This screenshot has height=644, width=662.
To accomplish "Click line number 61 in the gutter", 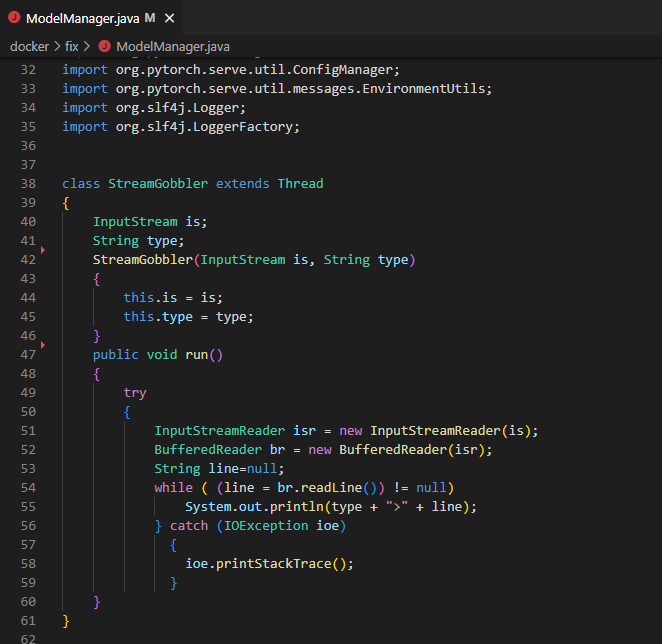I will click(28, 621).
